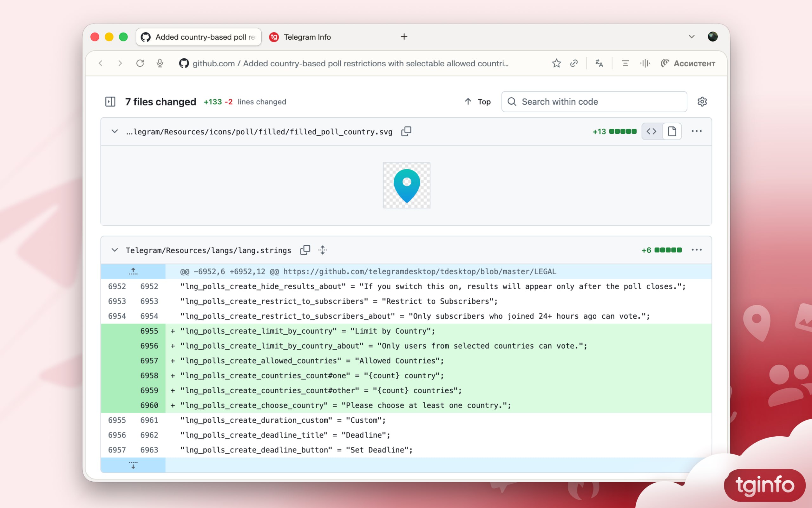Click the "7 files changed" heading
Image resolution: width=812 pixels, height=508 pixels.
[160, 102]
